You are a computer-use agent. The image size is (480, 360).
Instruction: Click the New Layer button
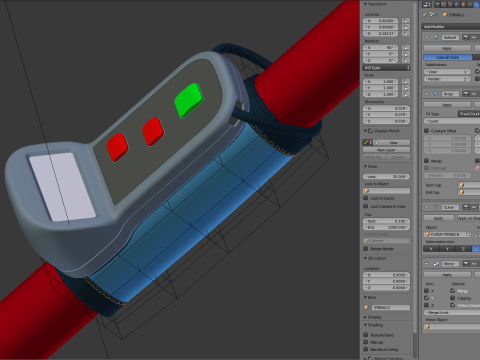[x=386, y=150]
